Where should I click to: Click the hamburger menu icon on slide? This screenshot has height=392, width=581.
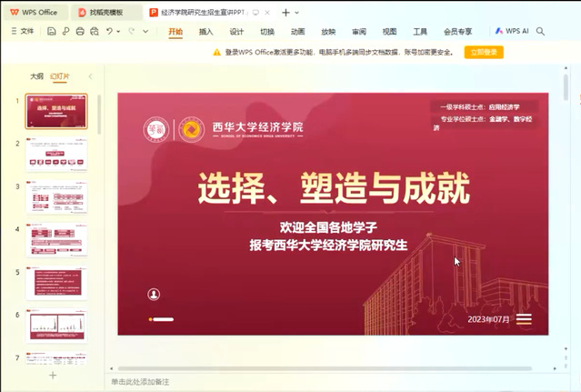[524, 318]
